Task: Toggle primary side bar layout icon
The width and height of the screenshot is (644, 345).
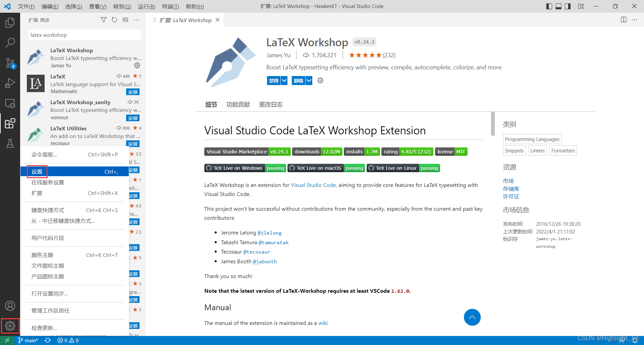Action: click(549, 6)
